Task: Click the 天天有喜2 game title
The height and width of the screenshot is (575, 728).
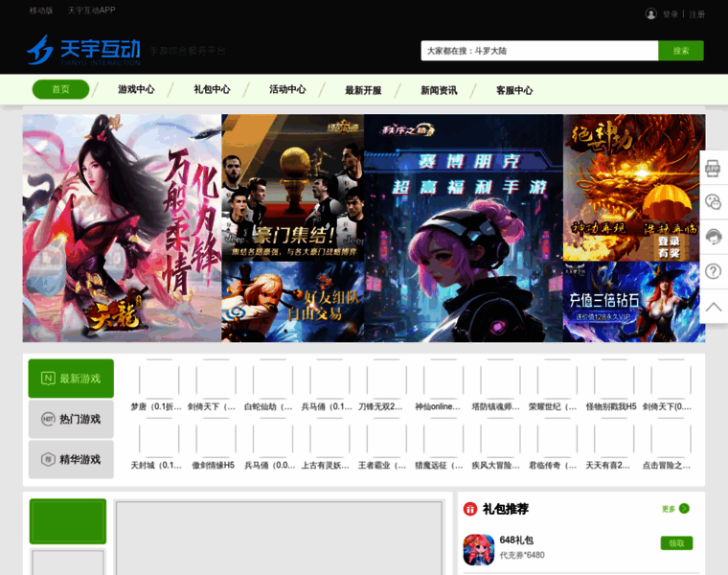Action: pyautogui.click(x=607, y=466)
